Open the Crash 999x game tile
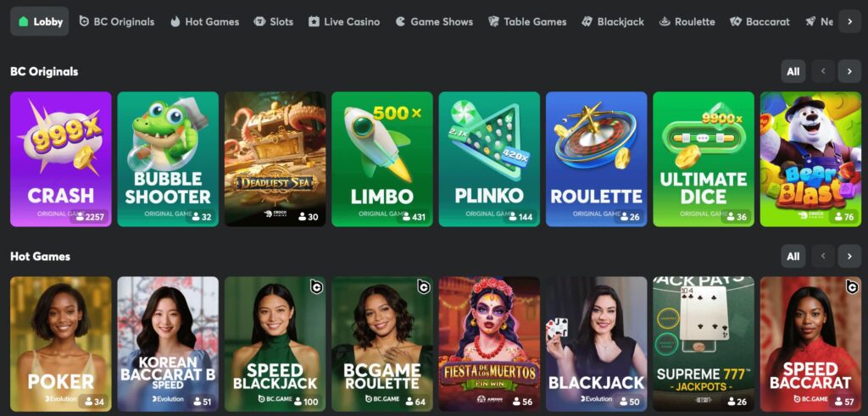 (x=61, y=159)
